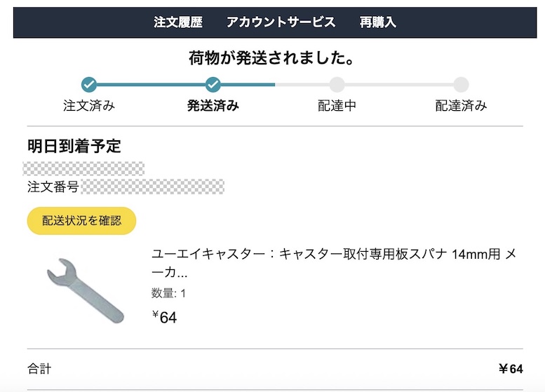
Task: Click the grey 配達済み step circle
Action: [461, 85]
